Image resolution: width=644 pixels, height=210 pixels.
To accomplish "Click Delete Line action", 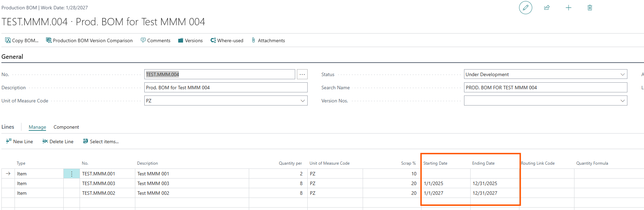I will point(58,141).
